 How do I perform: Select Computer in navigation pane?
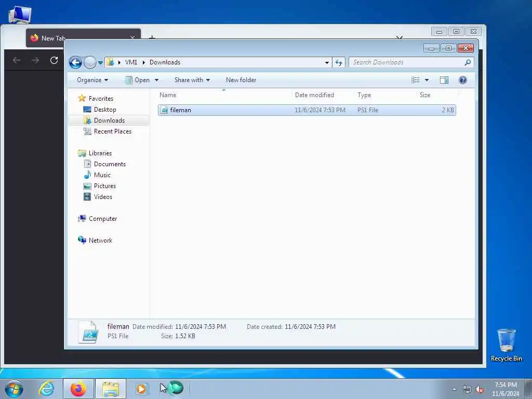[103, 219]
